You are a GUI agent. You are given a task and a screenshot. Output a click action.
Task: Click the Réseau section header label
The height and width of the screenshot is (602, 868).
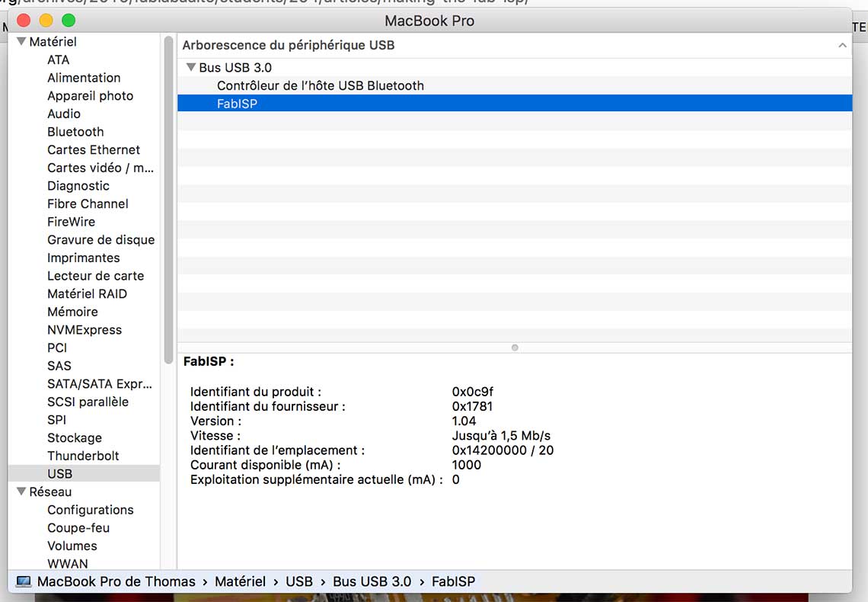[x=50, y=492]
